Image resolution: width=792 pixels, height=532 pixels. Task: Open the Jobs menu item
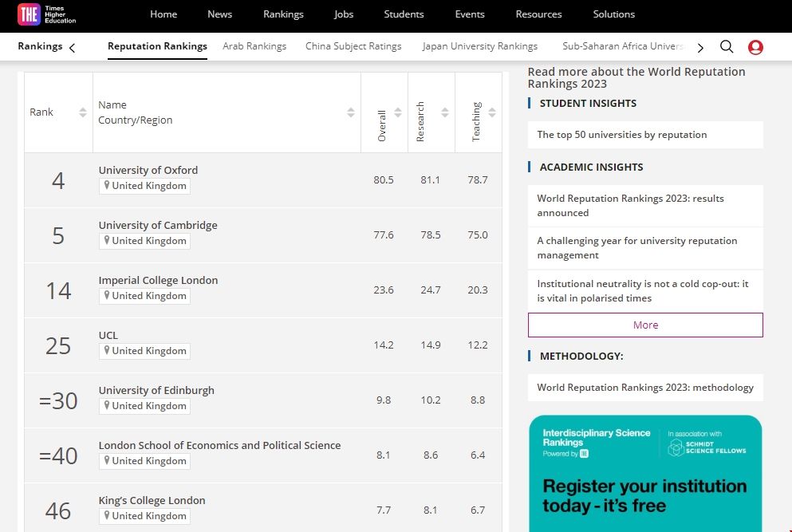(344, 14)
